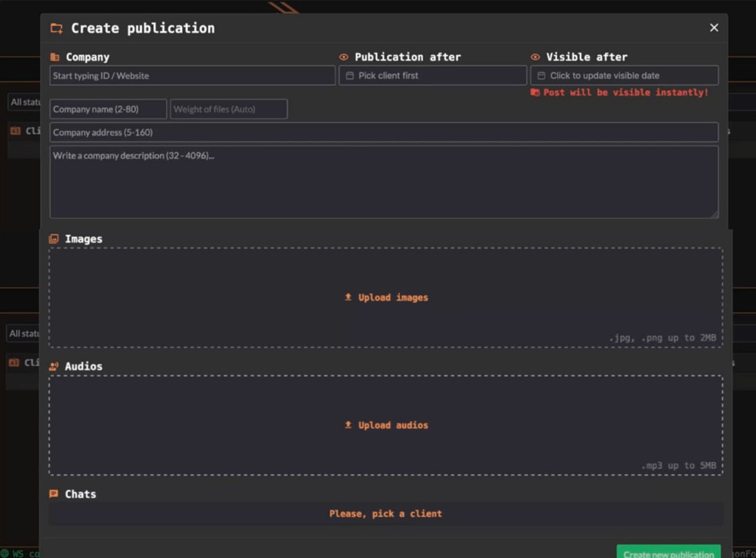The height and width of the screenshot is (558, 756).
Task: Click the briefcase icon next to Company
Action: coord(56,57)
